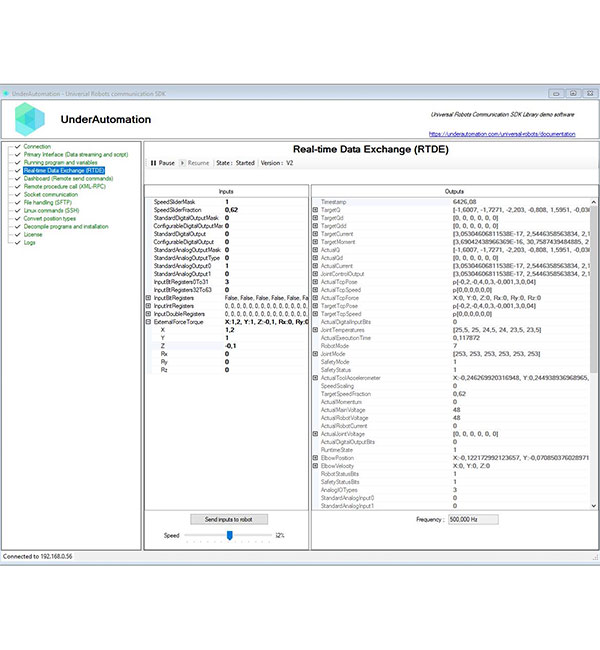Expand the ActualJointVoltage row
The image size is (600, 650).
316,434
